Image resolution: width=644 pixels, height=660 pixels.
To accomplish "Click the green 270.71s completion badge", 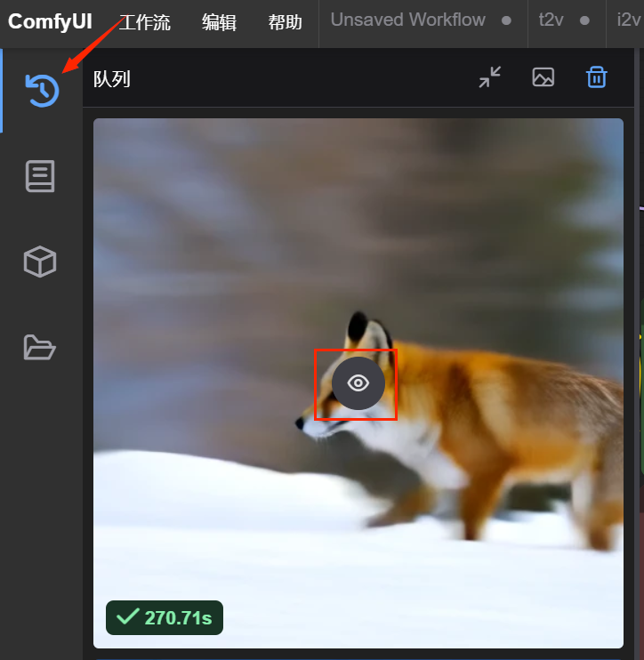I will tap(165, 617).
